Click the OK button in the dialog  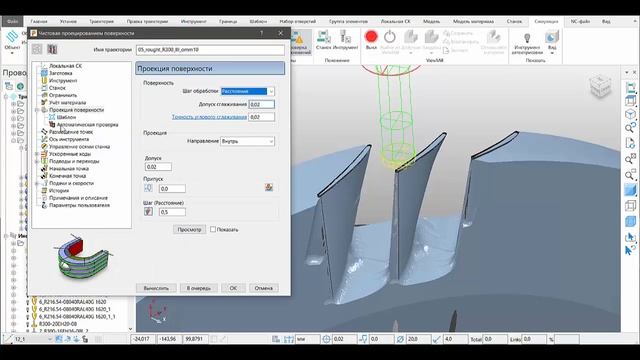tap(233, 288)
